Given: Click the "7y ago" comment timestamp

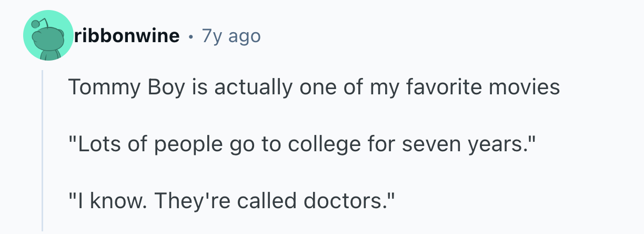Looking at the screenshot, I should [231, 36].
